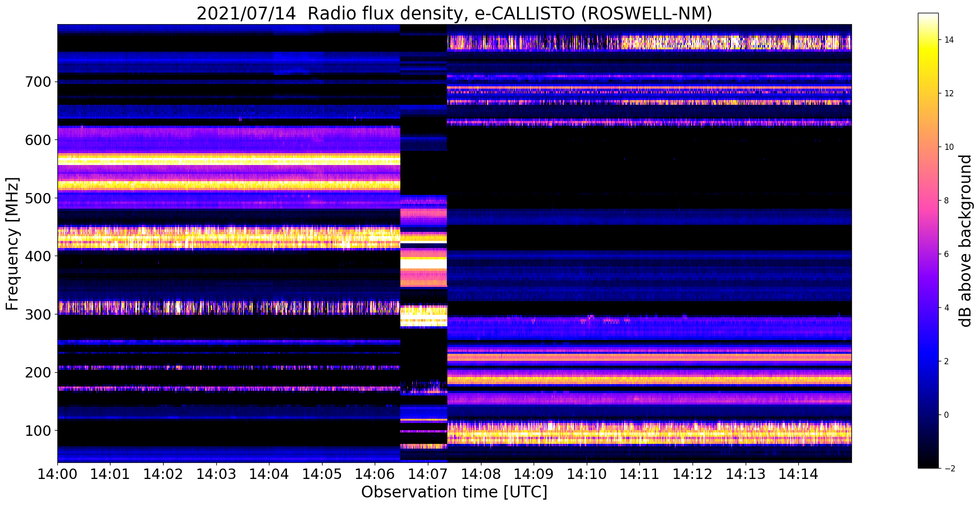
Task: Click the 14:12 time tick label
Action: point(693,474)
